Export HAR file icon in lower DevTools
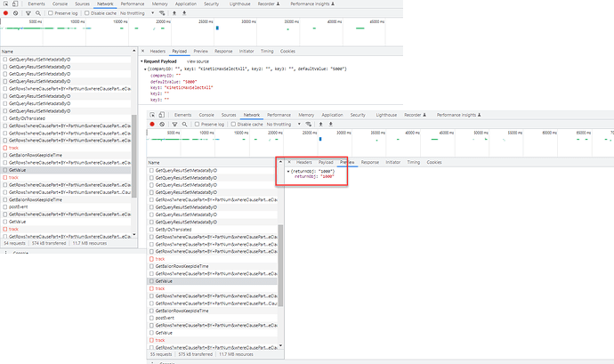614x364 pixels. coord(330,125)
